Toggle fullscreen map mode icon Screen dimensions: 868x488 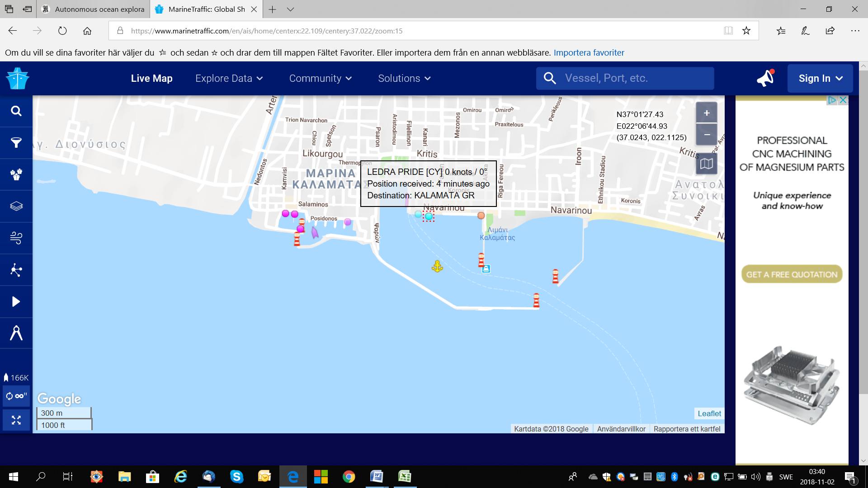16,420
